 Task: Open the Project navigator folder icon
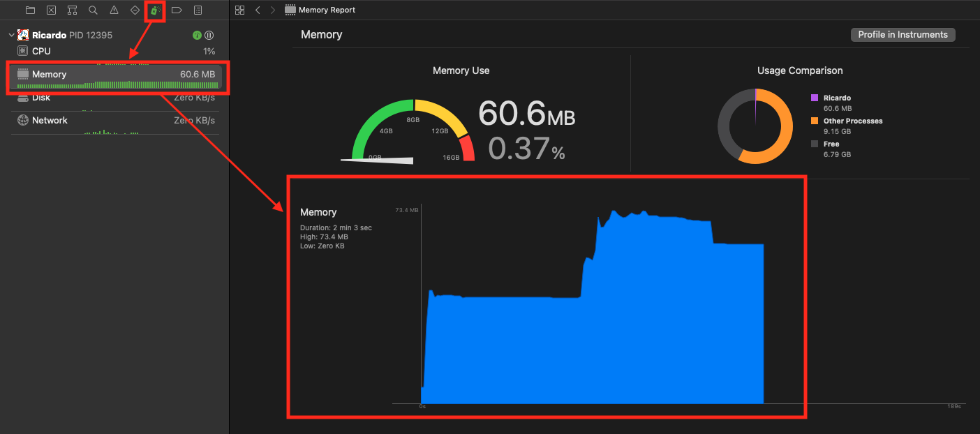pos(29,10)
